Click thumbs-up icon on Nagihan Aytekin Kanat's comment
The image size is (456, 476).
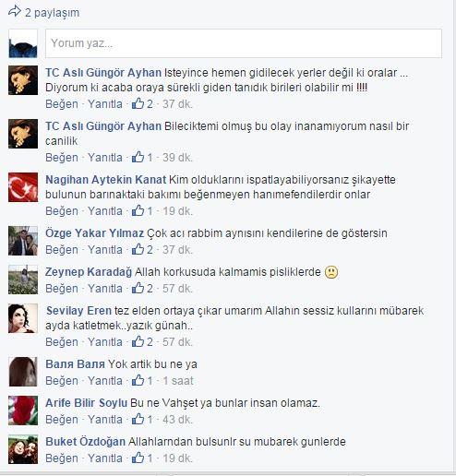coord(138,210)
